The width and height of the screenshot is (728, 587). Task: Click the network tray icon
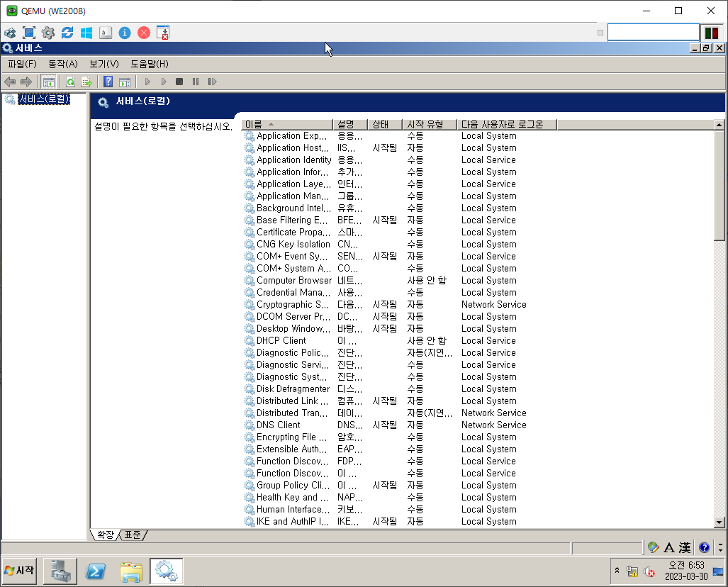pyautogui.click(x=632, y=571)
